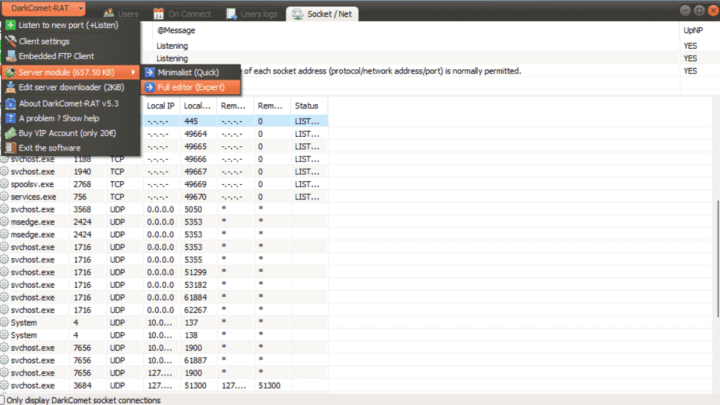Click the Embedded FTP Client icon
The image size is (720, 405).
pyautogui.click(x=11, y=56)
